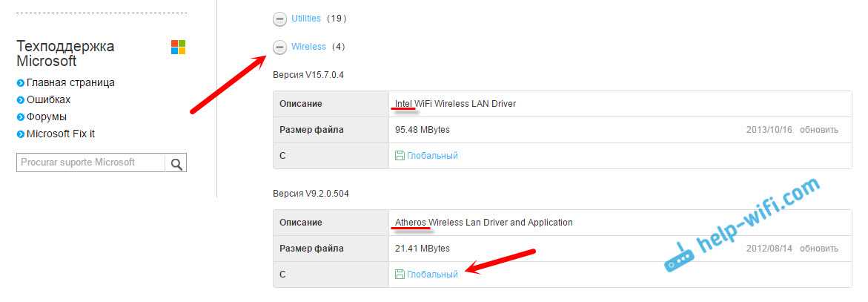The height and width of the screenshot is (302, 868).
Task: Click the 95.48 MBytes file size value
Action: (423, 130)
